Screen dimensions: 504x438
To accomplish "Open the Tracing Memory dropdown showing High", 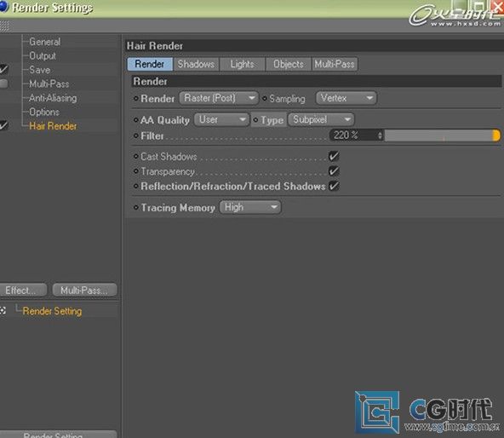I will (250, 207).
